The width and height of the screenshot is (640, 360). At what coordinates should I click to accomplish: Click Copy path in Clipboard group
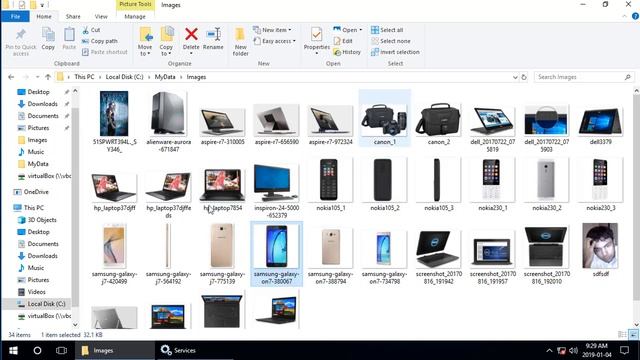tap(100, 41)
